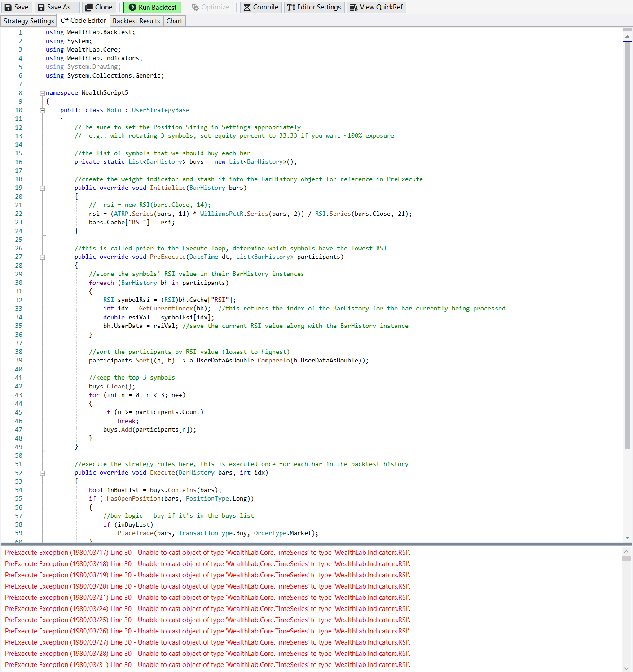Click the Optimize gear icon
The width and height of the screenshot is (633, 672).
point(195,8)
